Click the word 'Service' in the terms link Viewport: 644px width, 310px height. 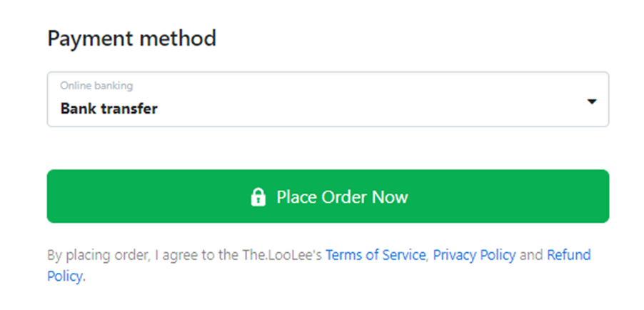pos(403,255)
